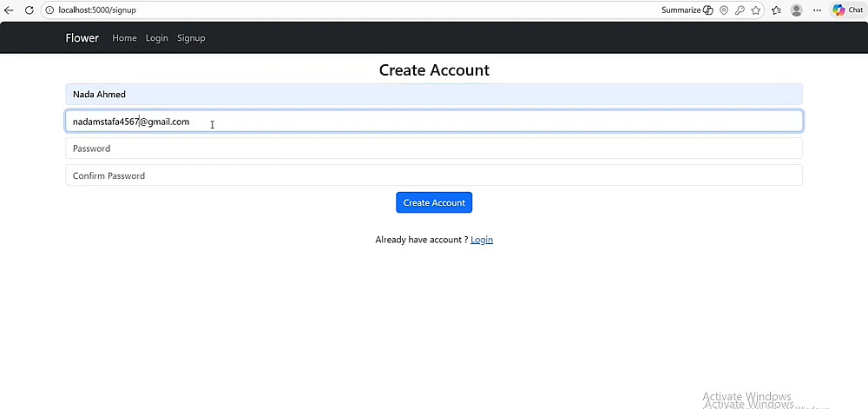Go back using the browser back arrow
The image size is (868, 409).
tap(10, 10)
